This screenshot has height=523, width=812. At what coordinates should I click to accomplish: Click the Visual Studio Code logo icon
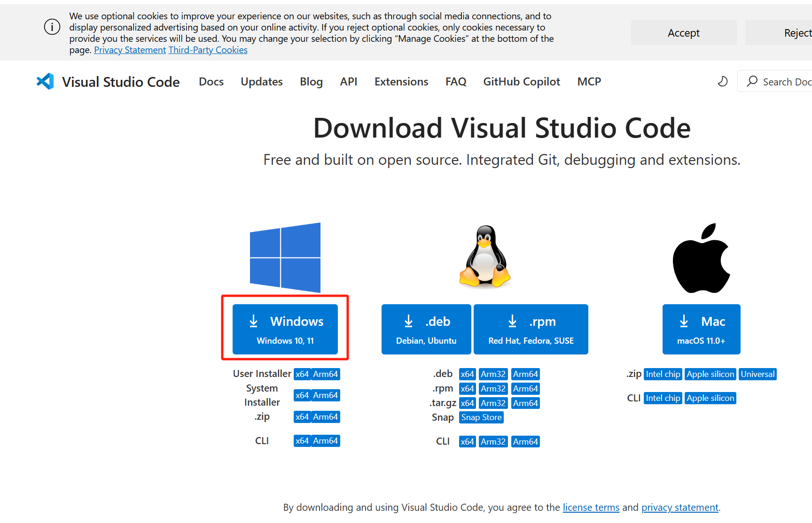pyautogui.click(x=45, y=82)
